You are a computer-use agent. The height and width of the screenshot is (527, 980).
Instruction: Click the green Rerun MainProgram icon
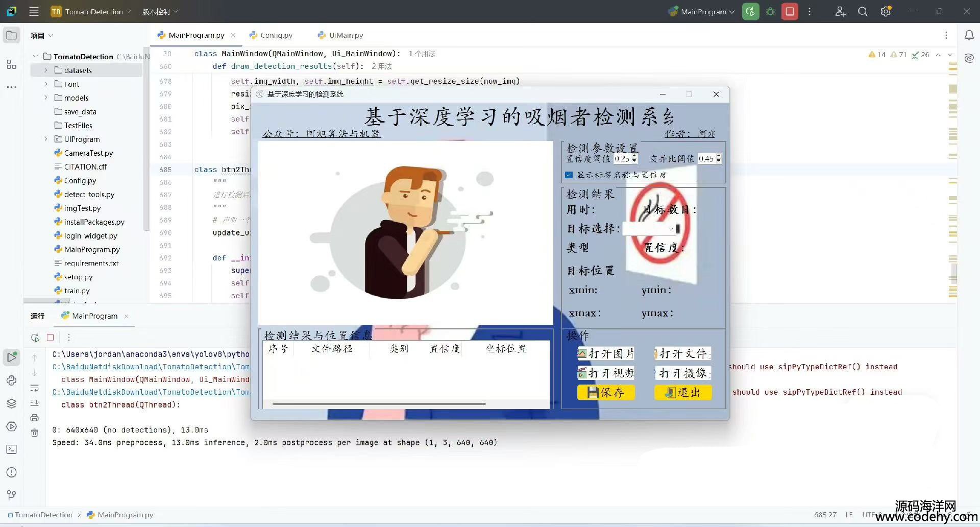[750, 12]
